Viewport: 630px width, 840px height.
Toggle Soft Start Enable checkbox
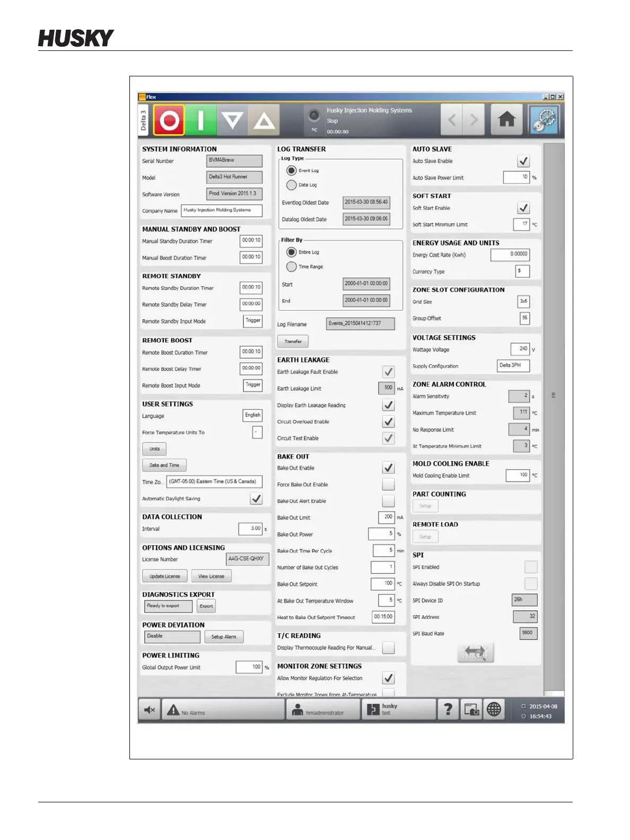point(523,208)
